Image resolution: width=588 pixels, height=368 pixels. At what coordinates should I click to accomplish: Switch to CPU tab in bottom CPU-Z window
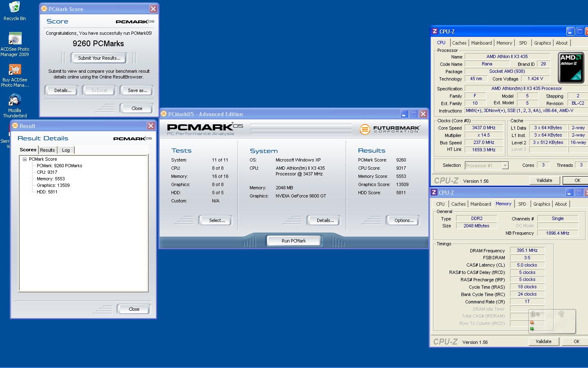pos(440,204)
